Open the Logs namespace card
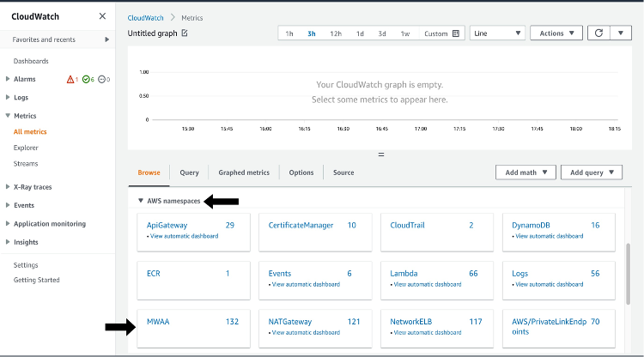 click(519, 273)
